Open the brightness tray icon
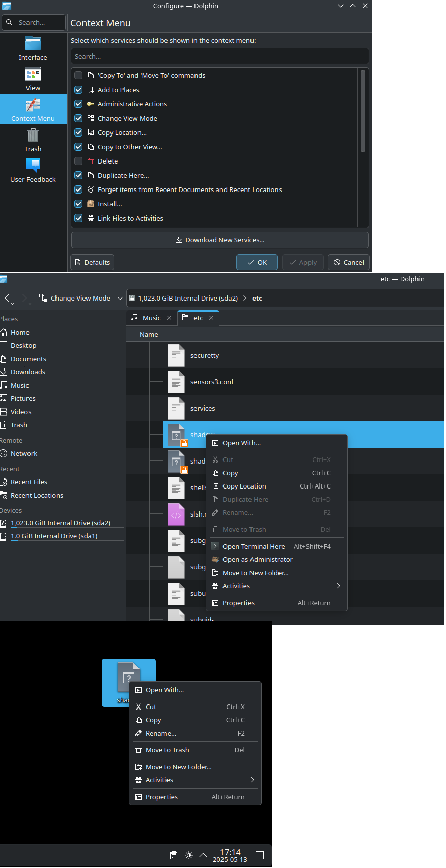Screen dimensions: 446x868 (189, 855)
